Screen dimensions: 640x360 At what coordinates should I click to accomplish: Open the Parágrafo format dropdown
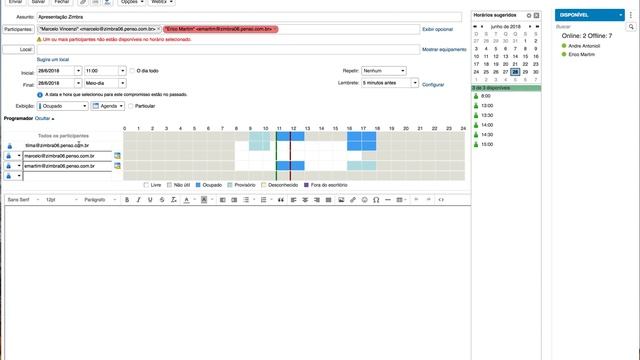[100, 200]
